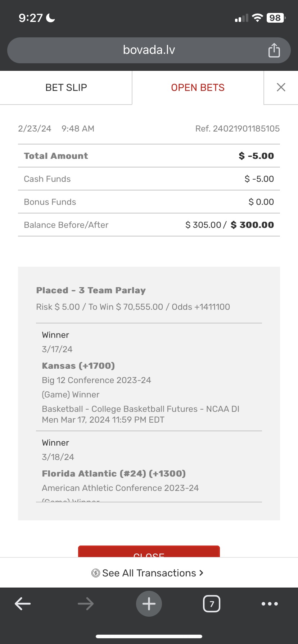Go back with the left arrow

(23, 604)
